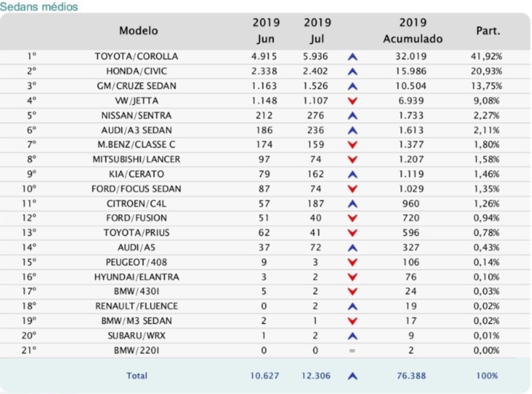Click the up arrow in Subaru/WRX row
Viewport: 532px width, 394px height.
353,336
